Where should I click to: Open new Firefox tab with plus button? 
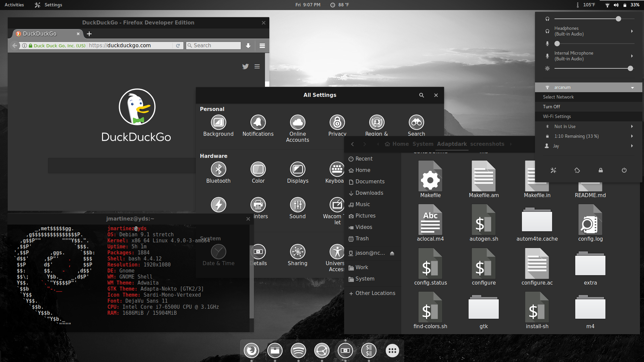[89, 34]
